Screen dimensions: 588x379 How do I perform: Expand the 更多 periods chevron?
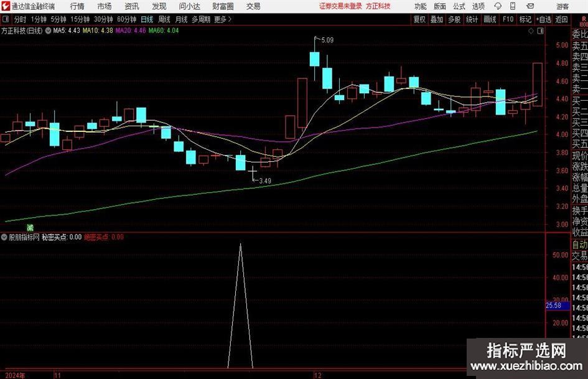pos(223,19)
